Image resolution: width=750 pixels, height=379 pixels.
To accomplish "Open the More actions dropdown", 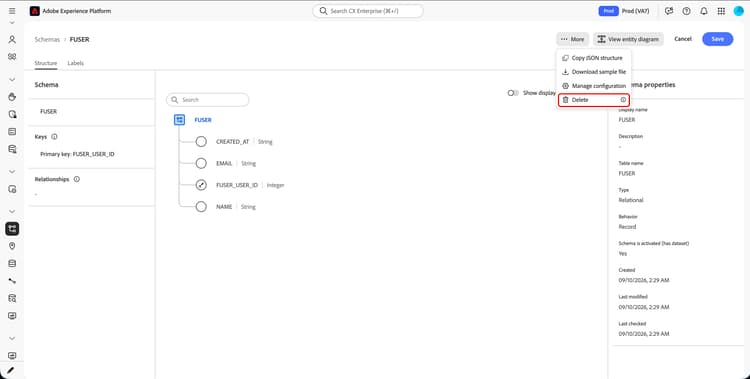I will pyautogui.click(x=573, y=39).
